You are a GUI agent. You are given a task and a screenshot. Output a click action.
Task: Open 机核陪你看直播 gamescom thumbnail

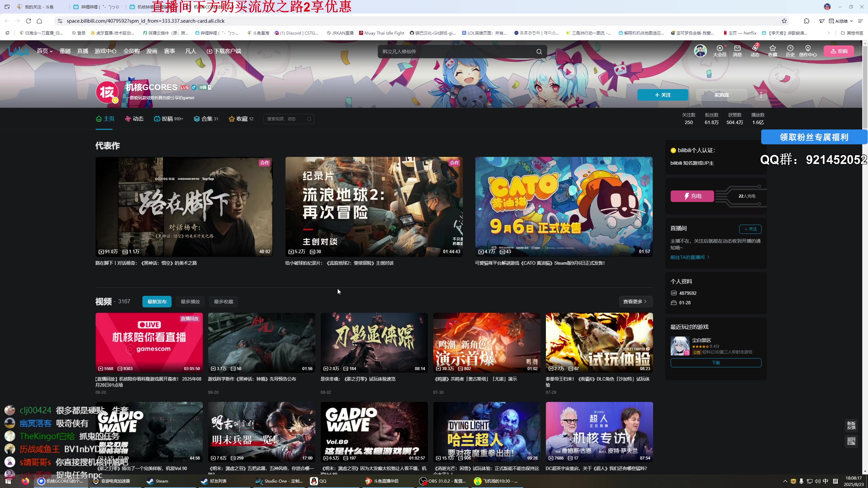tap(149, 343)
